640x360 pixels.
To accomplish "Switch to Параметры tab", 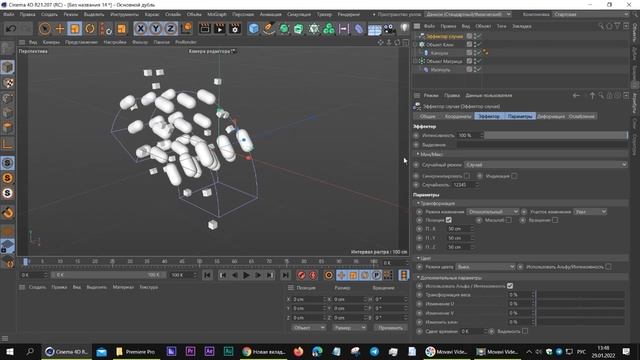I will click(520, 116).
